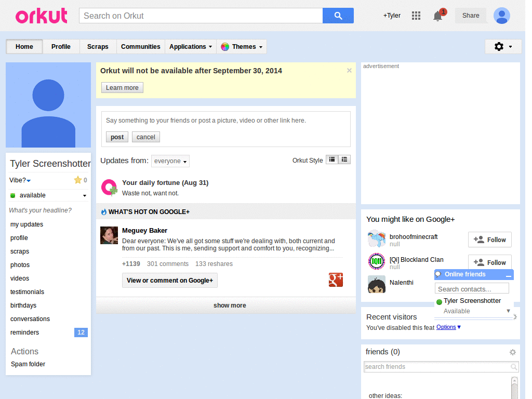The image size is (532, 399).
Task: Click Tyler Screenshotter's green online status dot
Action: (439, 302)
